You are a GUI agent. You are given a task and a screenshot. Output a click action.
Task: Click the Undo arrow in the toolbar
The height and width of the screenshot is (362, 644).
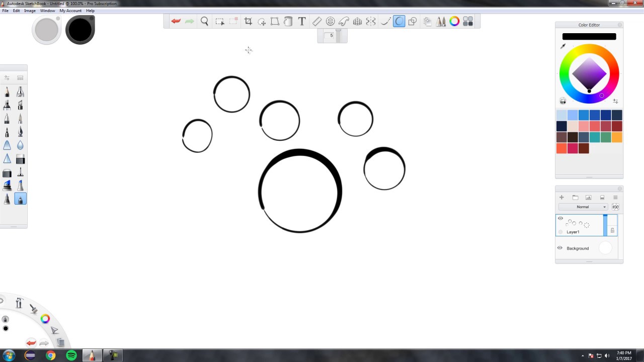click(x=175, y=21)
